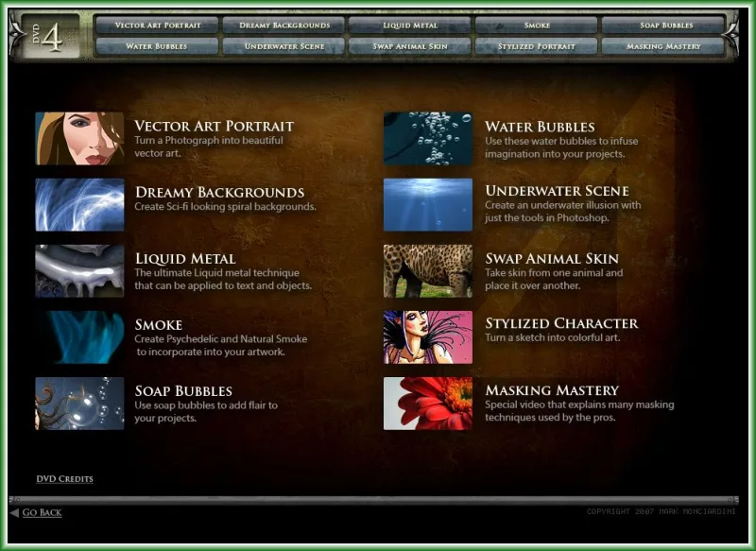This screenshot has width=756, height=551.
Task: Click the Dreamy Backgrounds lesson heading
Action: pos(220,193)
